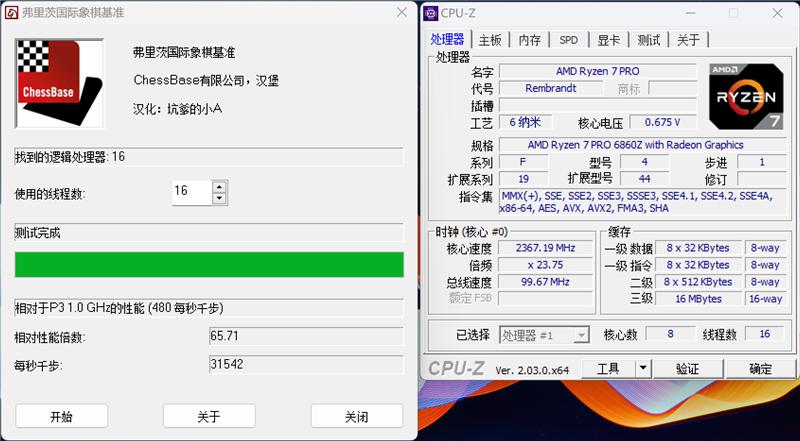This screenshot has height=441, width=800.
Task: Click the 验证 button in CPU-Z
Action: (x=687, y=368)
